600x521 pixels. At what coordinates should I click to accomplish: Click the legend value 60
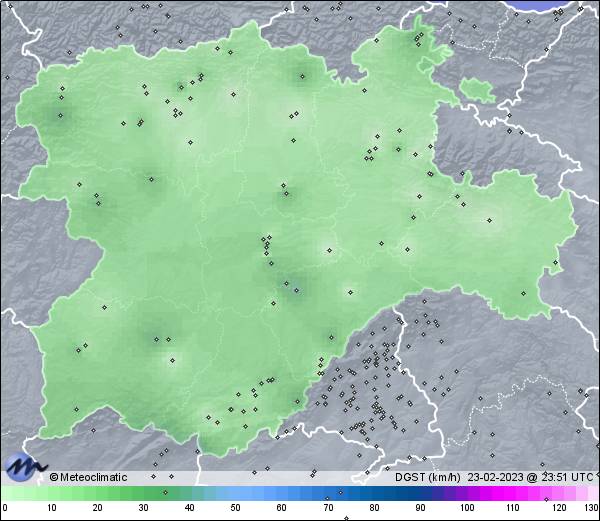coord(282,508)
